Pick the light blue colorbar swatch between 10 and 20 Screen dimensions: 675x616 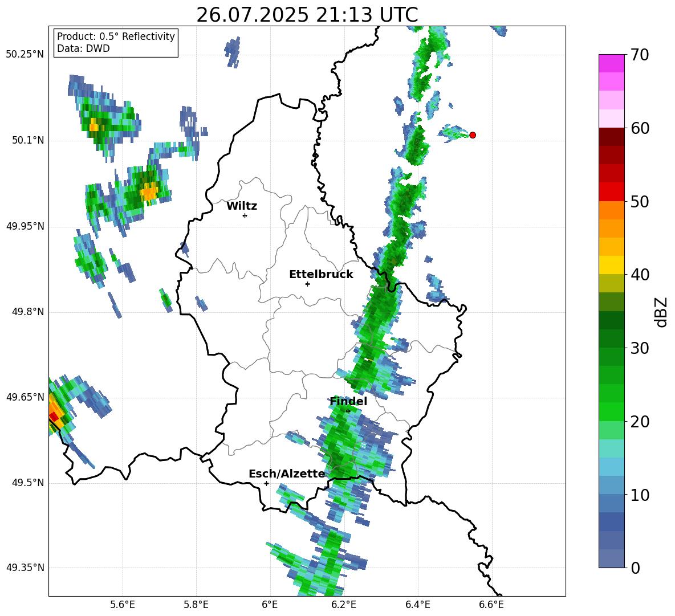pos(611,467)
